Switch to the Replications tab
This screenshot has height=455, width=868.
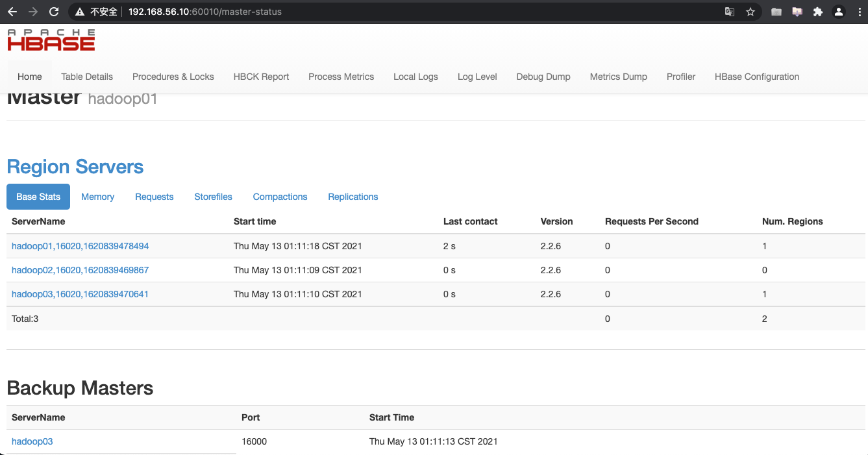point(353,197)
